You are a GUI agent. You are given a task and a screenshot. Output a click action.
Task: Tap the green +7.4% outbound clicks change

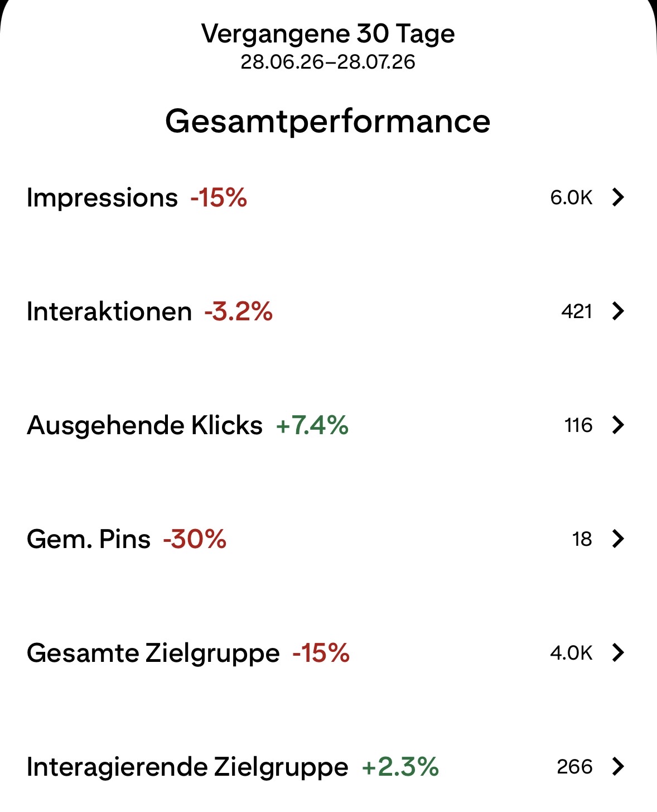click(x=312, y=425)
